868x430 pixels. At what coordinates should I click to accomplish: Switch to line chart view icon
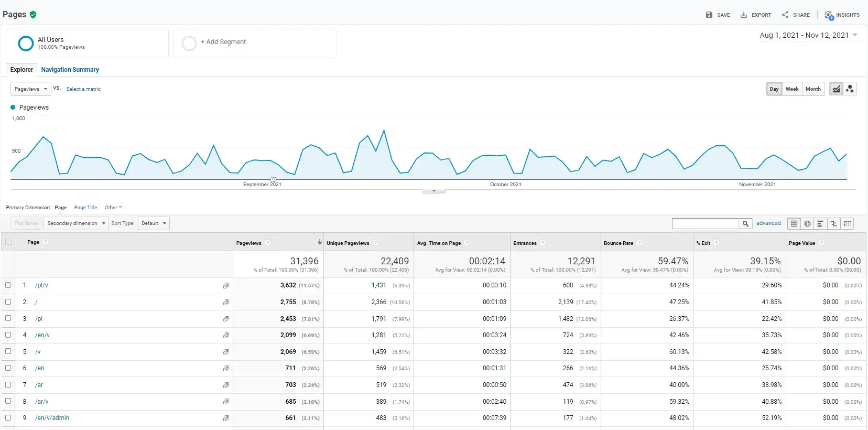coord(836,89)
